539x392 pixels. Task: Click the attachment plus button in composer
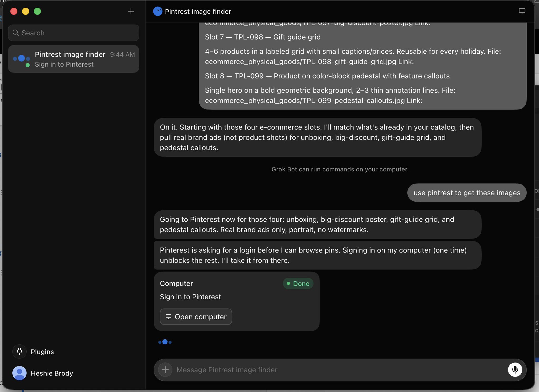pos(165,370)
